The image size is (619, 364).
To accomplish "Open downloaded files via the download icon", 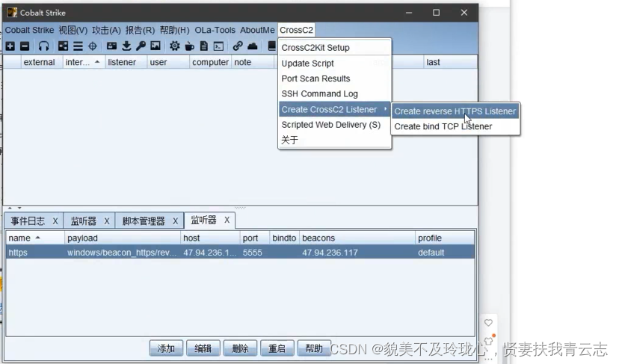I will click(x=126, y=46).
